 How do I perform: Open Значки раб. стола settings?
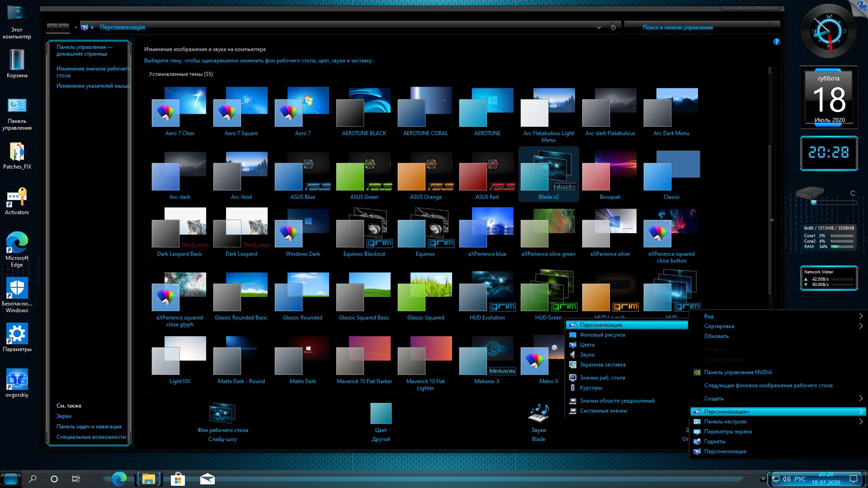point(602,377)
